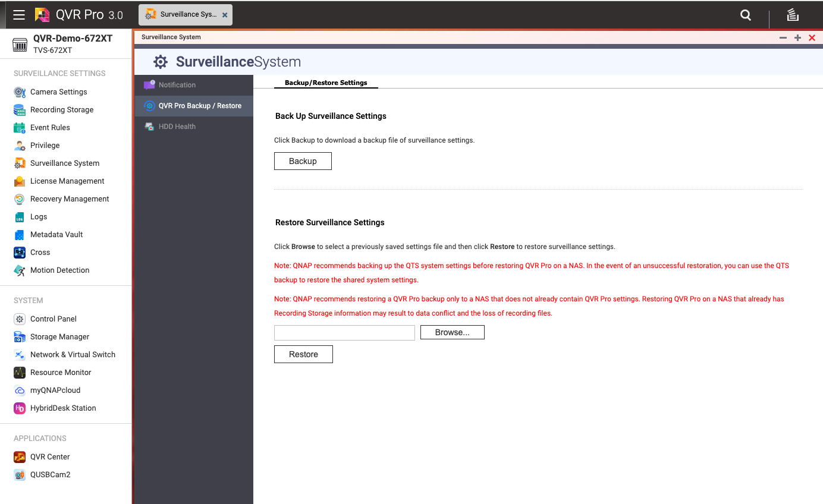Open the Cross feature
Image resolution: width=823 pixels, height=504 pixels.
39,252
